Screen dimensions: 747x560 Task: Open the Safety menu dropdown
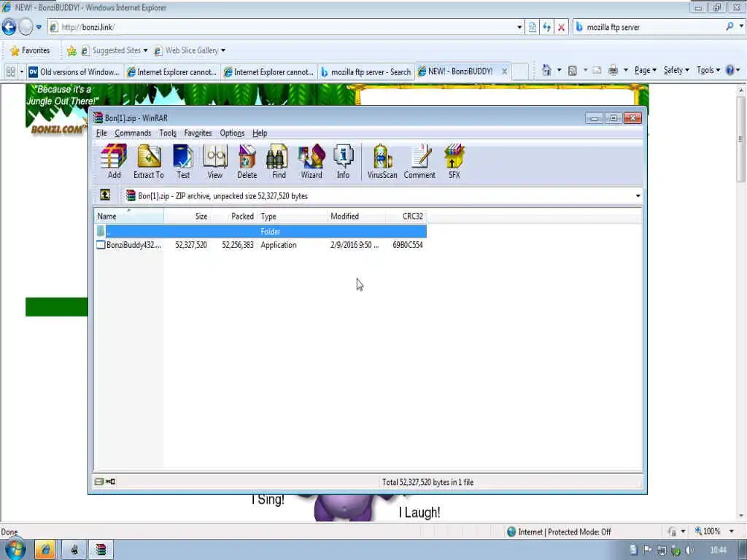676,71
